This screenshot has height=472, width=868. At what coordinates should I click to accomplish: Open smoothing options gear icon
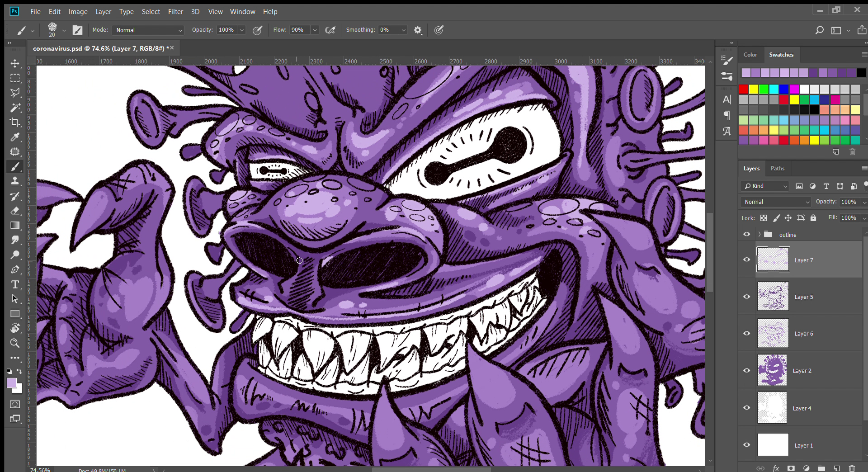(418, 30)
